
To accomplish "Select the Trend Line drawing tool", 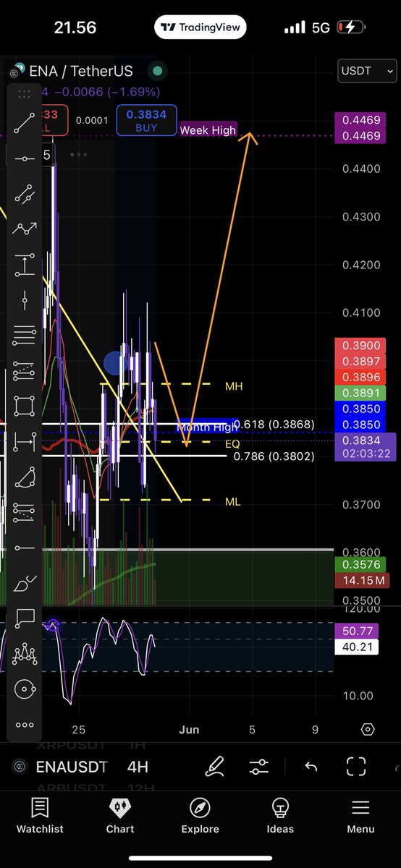I will tap(25, 124).
